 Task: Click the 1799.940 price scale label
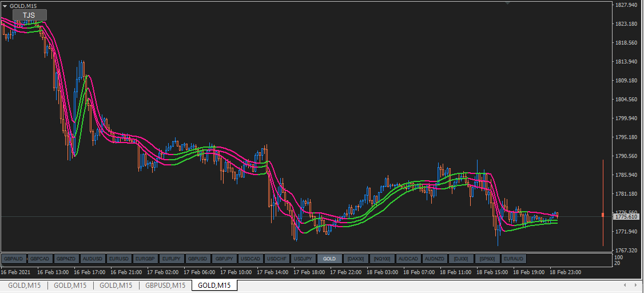(626, 118)
